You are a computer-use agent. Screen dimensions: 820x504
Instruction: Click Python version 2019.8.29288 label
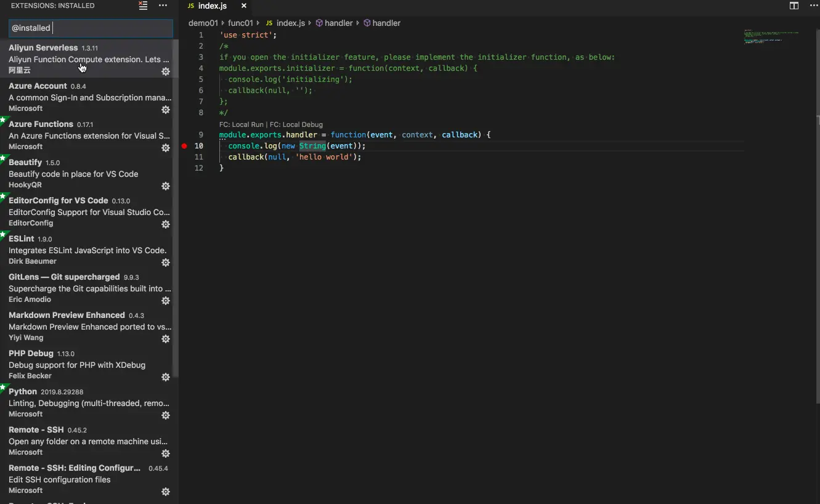[62, 392]
